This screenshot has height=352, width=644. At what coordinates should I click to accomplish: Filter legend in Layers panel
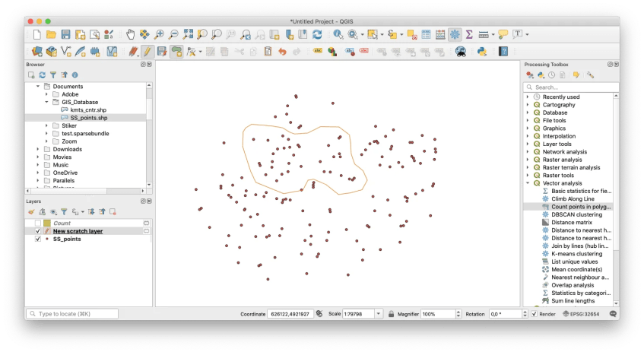[64, 212]
